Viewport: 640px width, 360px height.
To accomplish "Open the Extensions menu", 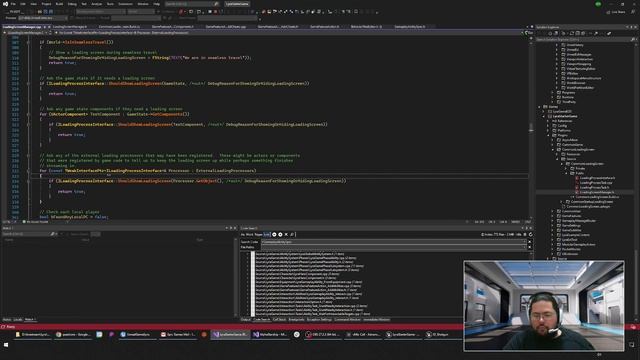I will 125,4.
